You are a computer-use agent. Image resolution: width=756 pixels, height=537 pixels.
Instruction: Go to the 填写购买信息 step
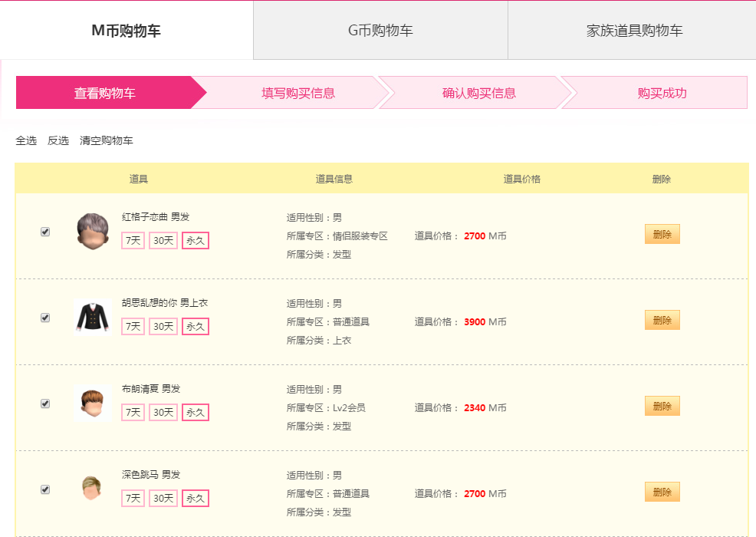click(298, 93)
